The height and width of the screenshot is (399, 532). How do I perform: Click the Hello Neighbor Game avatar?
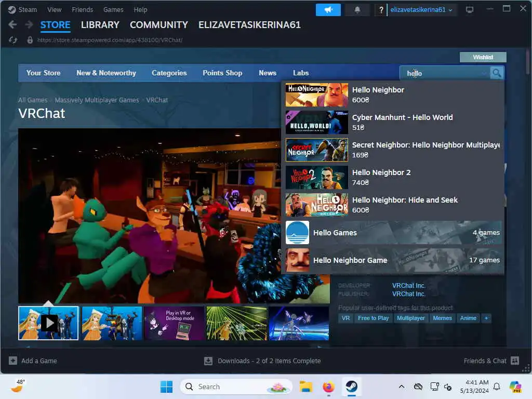click(x=297, y=260)
